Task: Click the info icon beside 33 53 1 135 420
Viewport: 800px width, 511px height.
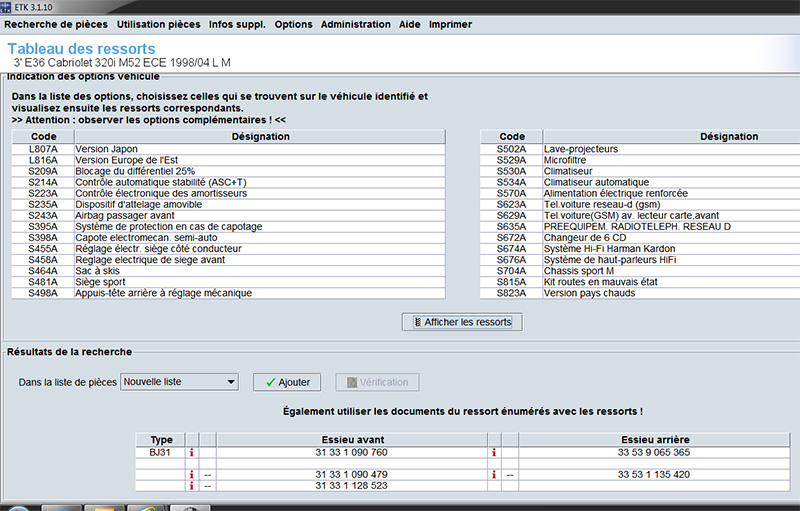Action: [494, 475]
